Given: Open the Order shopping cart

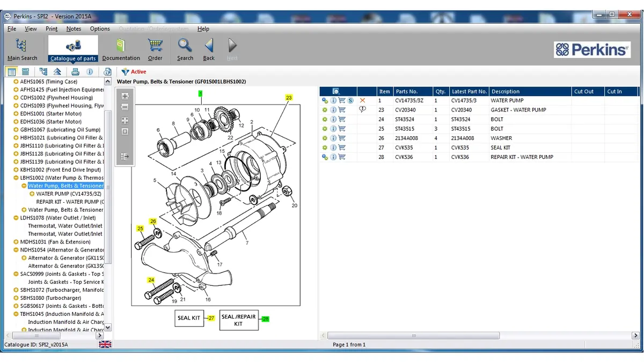Looking at the screenshot, I should click(155, 49).
